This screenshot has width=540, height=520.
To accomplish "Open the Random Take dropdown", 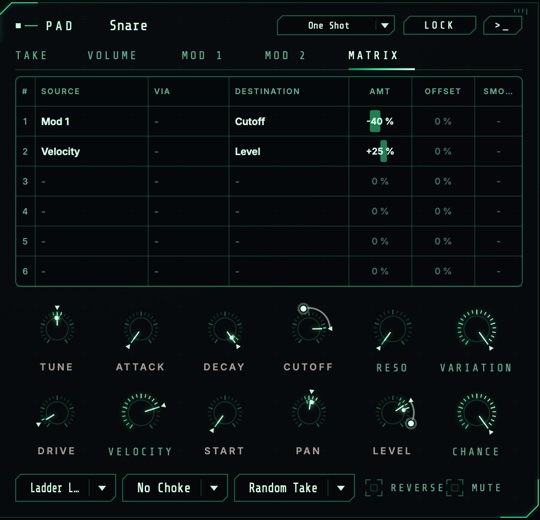I will [294, 488].
